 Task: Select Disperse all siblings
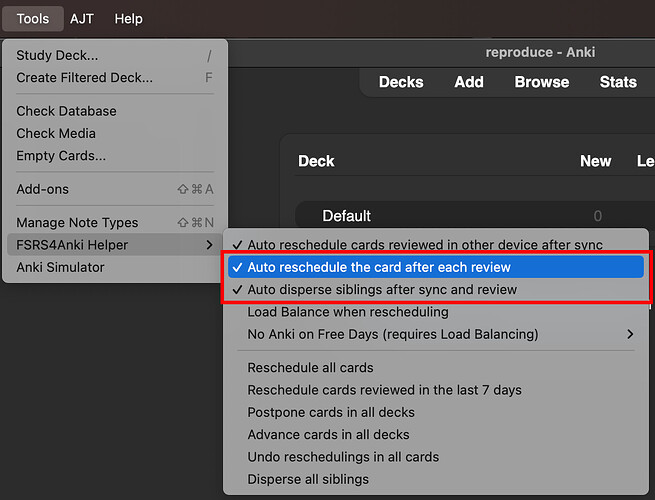[x=436, y=479]
